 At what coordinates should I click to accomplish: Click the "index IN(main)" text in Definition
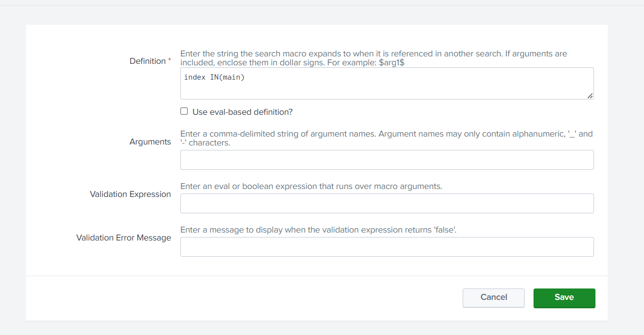point(214,77)
